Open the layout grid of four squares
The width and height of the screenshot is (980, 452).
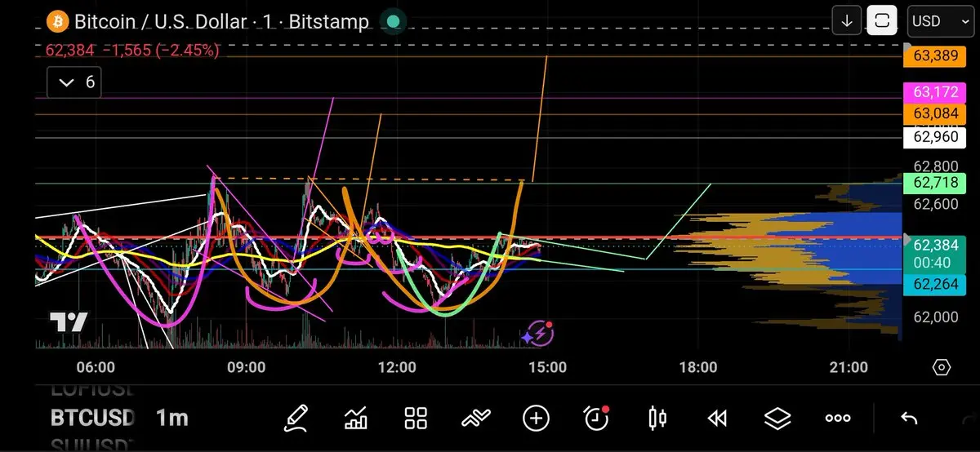[416, 419]
